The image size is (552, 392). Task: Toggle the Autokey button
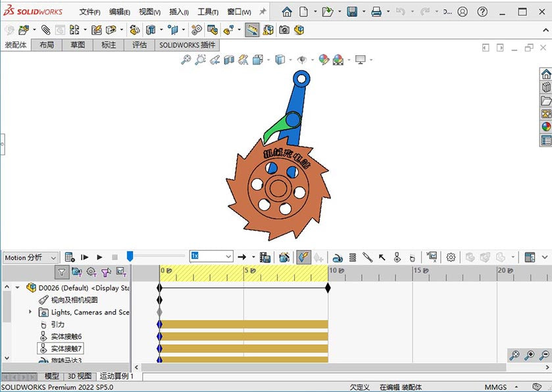point(303,257)
